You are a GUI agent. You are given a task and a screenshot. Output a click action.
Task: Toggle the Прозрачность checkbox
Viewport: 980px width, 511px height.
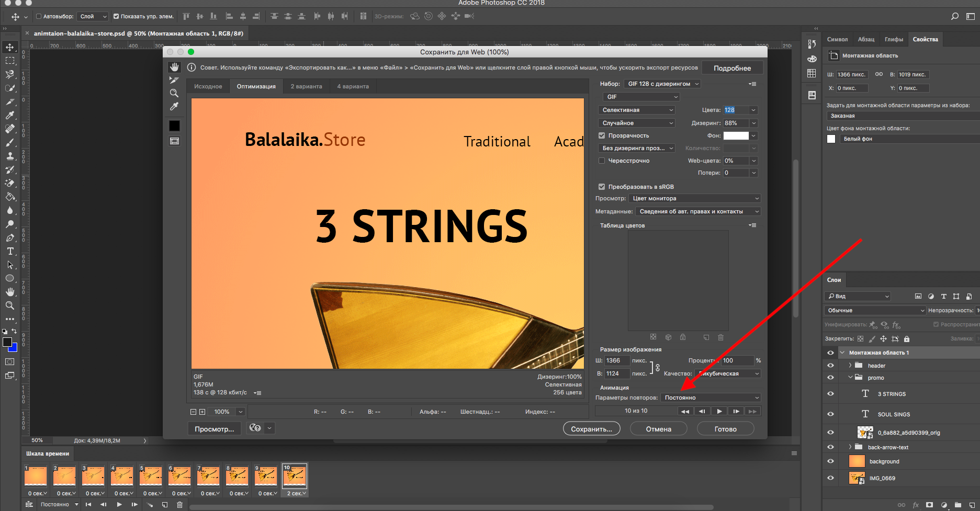point(602,135)
